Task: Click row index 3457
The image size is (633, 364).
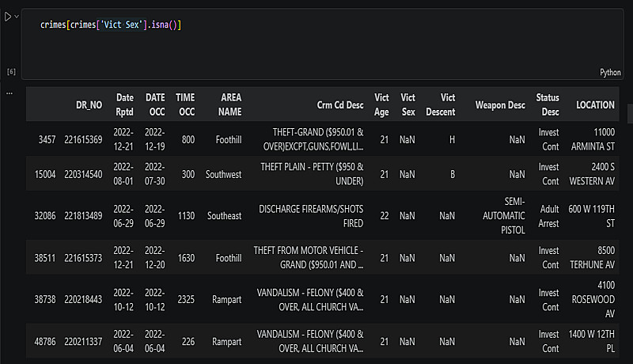Action: pyautogui.click(x=47, y=139)
